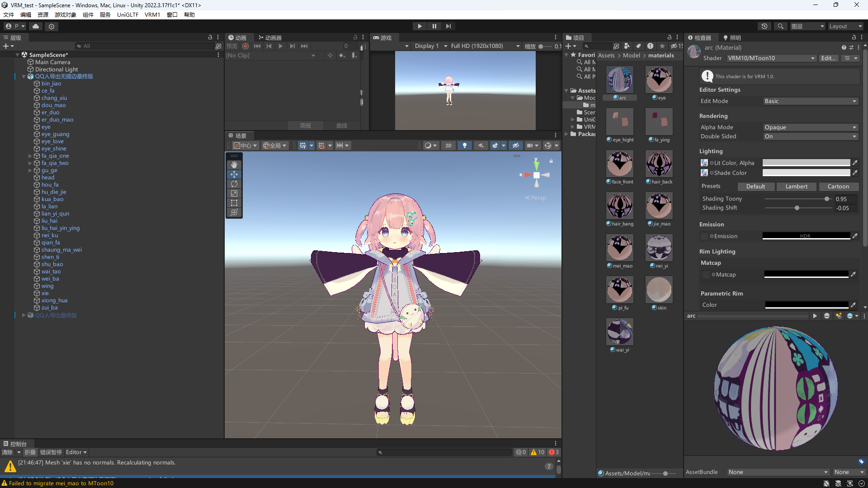Apply the Cartoon preset button
Image resolution: width=868 pixels, height=488 pixels.
point(838,187)
